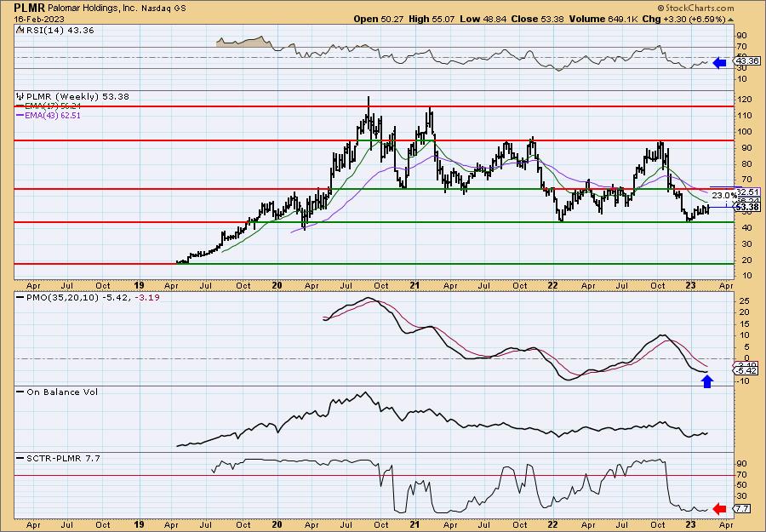Click the 120 price axis label
This screenshot has height=532, width=766.
coord(743,100)
